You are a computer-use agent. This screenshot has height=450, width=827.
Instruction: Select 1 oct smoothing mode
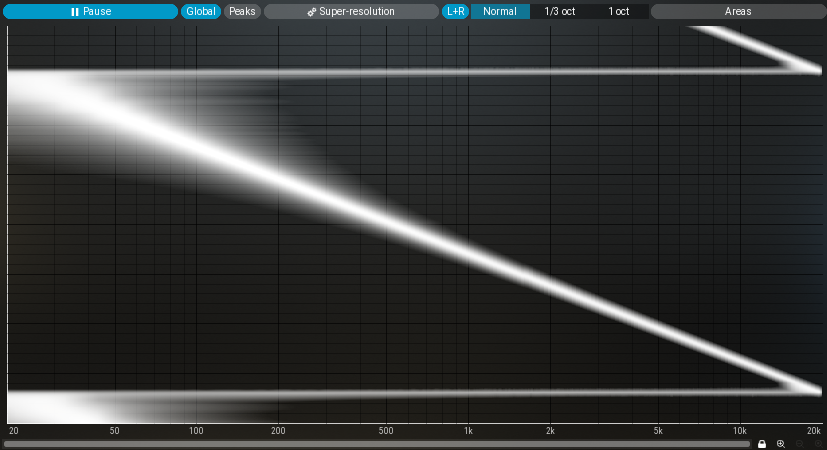(619, 11)
